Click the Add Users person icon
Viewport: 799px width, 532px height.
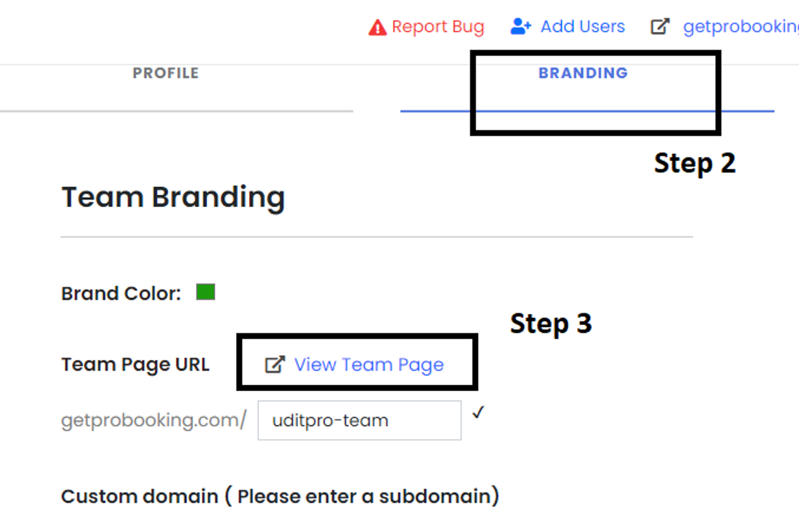tap(521, 27)
